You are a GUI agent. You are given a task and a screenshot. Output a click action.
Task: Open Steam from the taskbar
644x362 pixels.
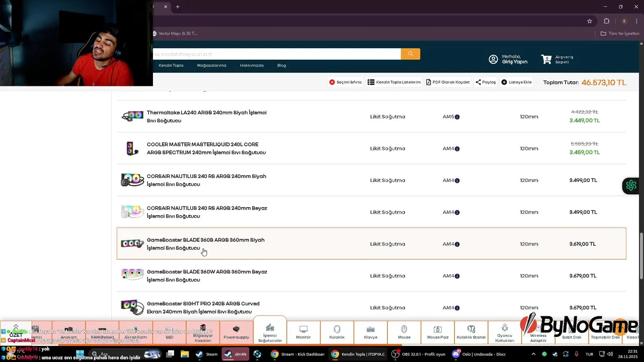pyautogui.click(x=207, y=354)
